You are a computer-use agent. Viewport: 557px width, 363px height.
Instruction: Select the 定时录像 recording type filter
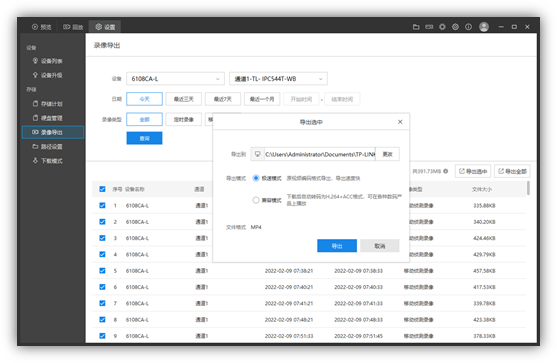(184, 119)
